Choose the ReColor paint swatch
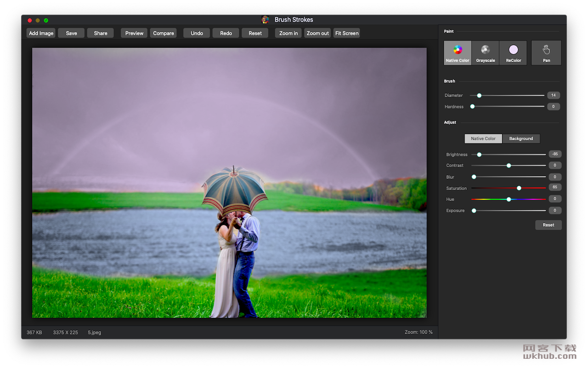Viewport: 588px width, 368px height. coord(513,53)
